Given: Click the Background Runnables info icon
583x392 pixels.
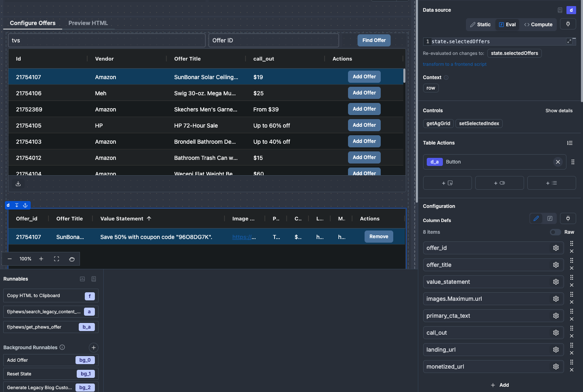Looking at the screenshot, I should coord(62,347).
